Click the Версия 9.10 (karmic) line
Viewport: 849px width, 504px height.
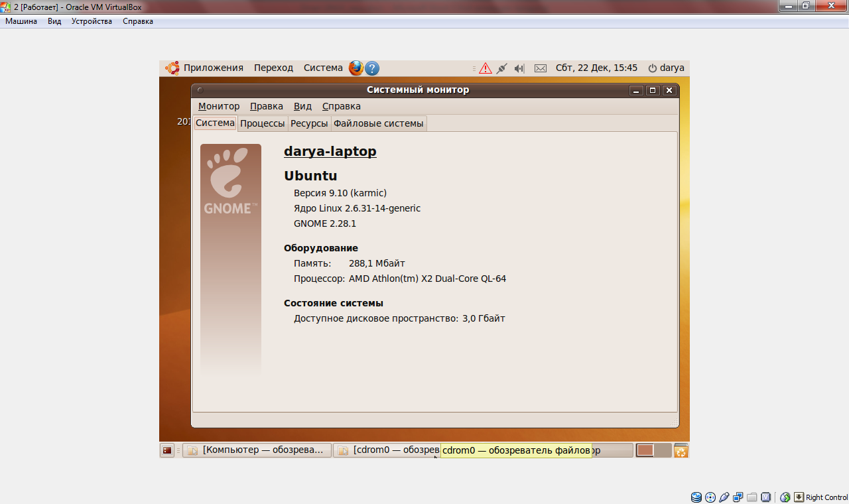[x=340, y=193]
